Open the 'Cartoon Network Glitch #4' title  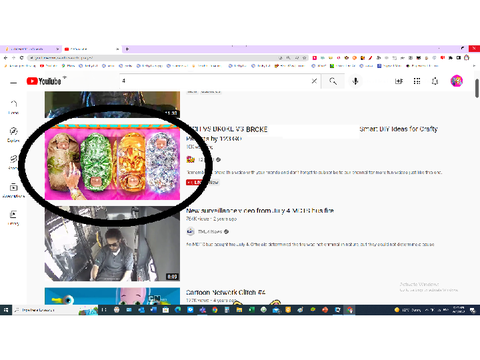pos(226,292)
